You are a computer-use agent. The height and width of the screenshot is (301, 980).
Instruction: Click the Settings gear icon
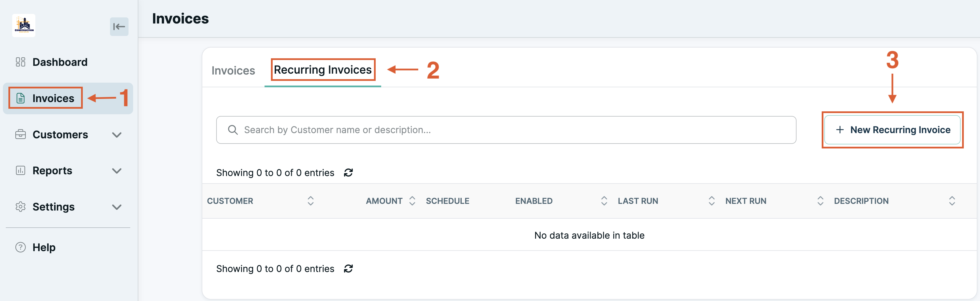pyautogui.click(x=20, y=206)
